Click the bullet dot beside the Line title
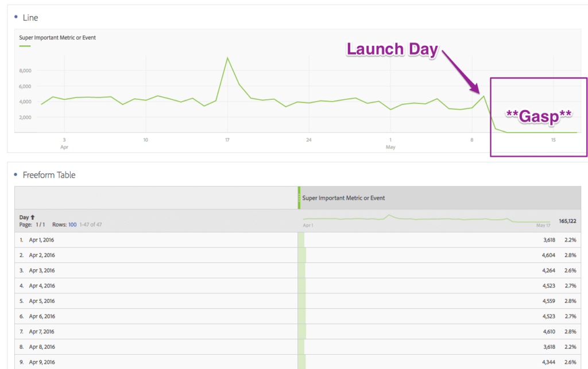The width and height of the screenshot is (588, 369). coord(16,17)
